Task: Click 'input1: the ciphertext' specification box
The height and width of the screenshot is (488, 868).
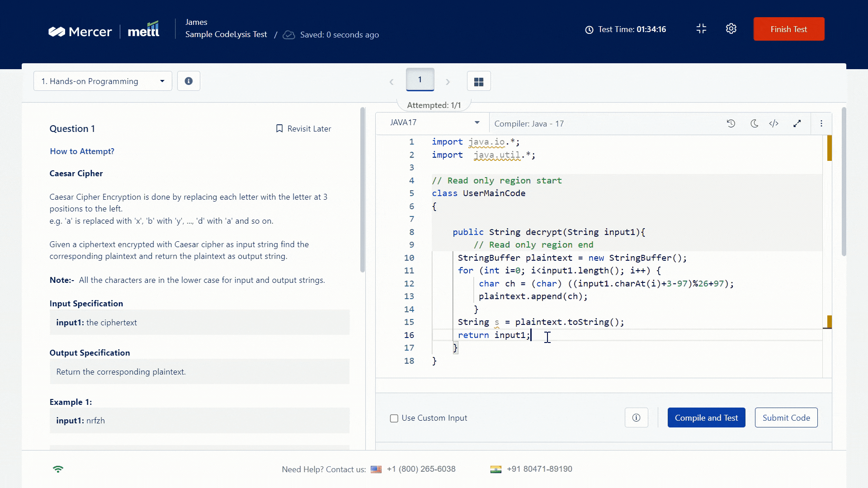Action: click(x=199, y=323)
